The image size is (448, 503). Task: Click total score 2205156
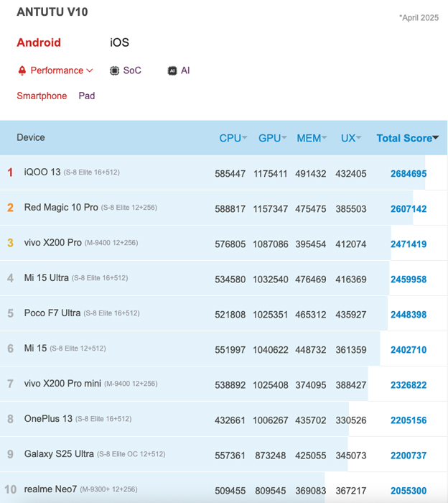pyautogui.click(x=409, y=420)
